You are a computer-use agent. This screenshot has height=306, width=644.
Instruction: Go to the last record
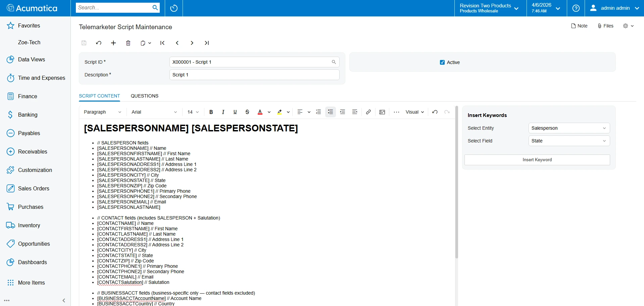[207, 43]
